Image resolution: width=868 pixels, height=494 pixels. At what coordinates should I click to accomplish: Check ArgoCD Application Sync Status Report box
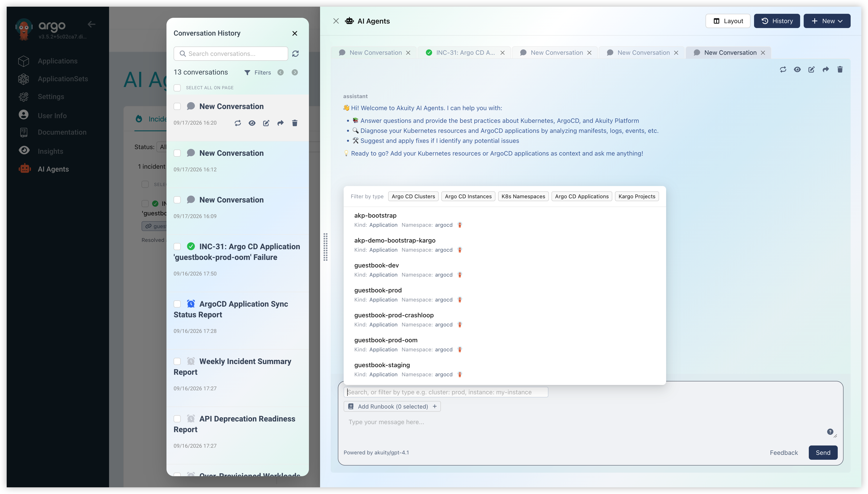tap(177, 304)
